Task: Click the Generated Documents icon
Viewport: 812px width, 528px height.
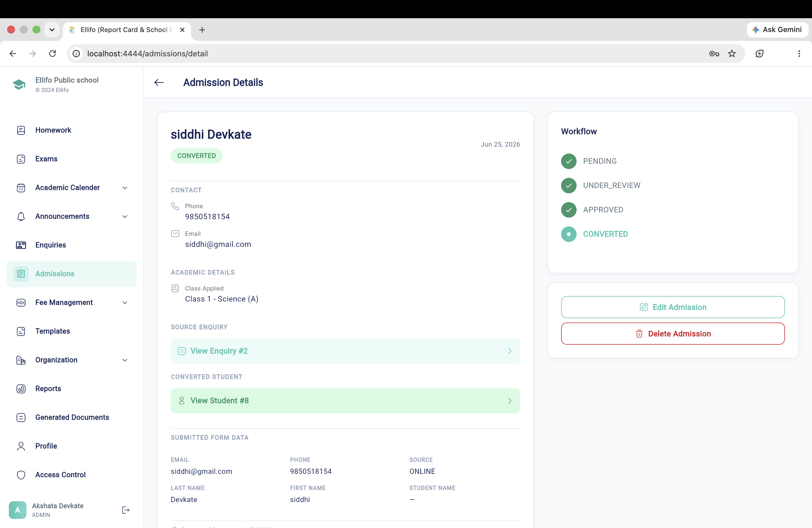Action: 21,418
